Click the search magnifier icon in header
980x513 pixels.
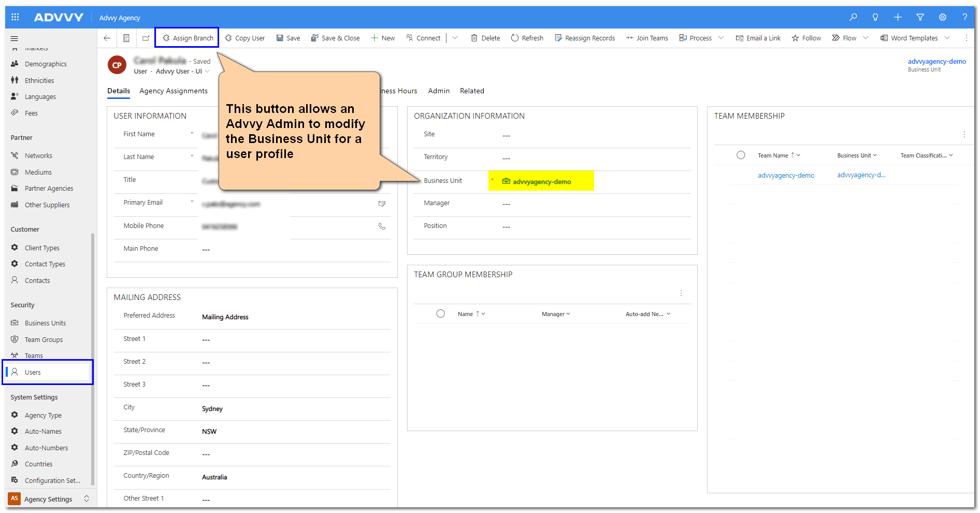[853, 17]
